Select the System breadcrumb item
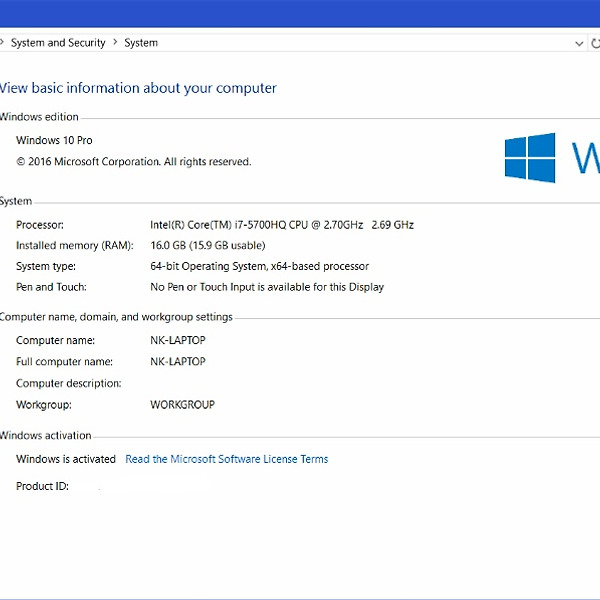This screenshot has width=600, height=600. [x=141, y=43]
